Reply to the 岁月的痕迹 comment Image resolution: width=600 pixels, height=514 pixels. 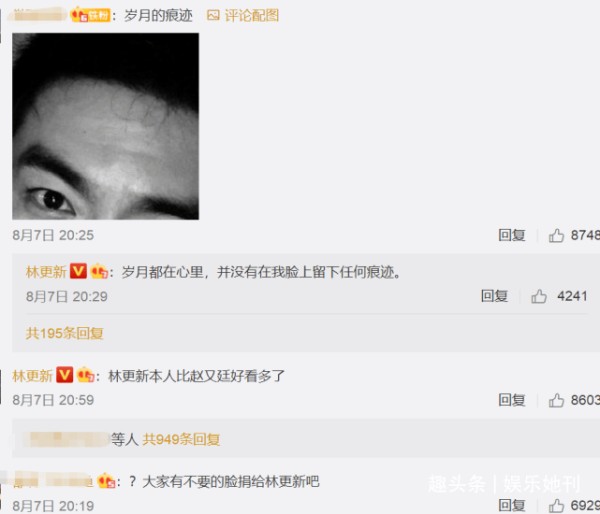tap(512, 235)
